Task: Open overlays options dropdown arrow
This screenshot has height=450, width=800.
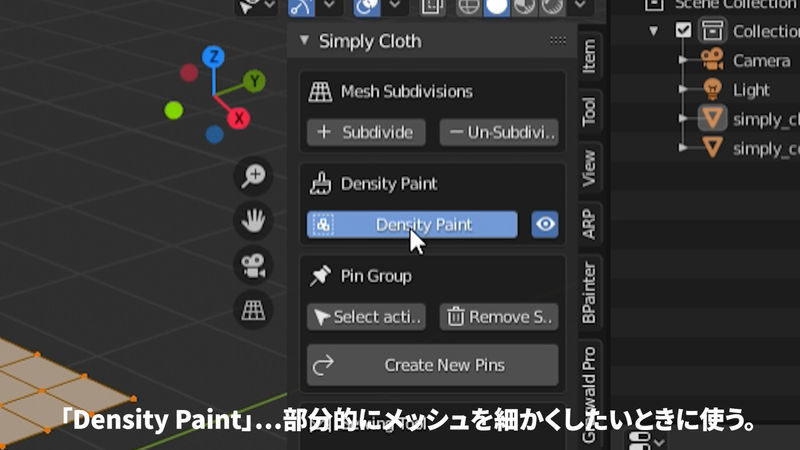Action: point(395,5)
